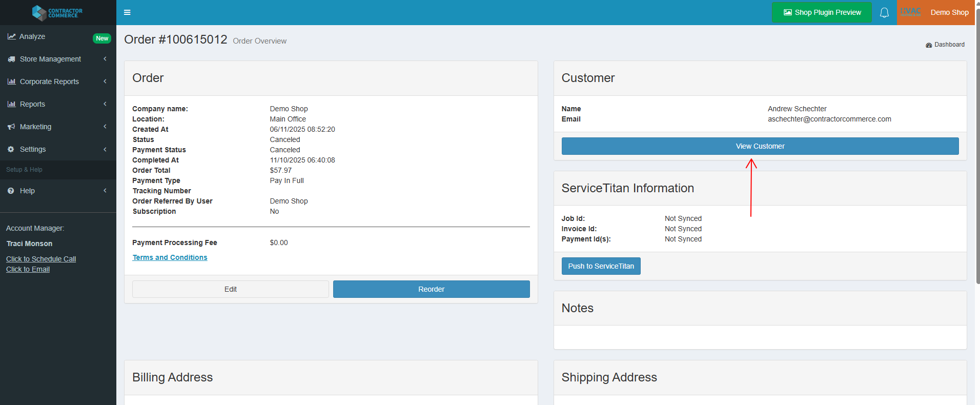Click the Store Management truck icon

click(x=11, y=59)
